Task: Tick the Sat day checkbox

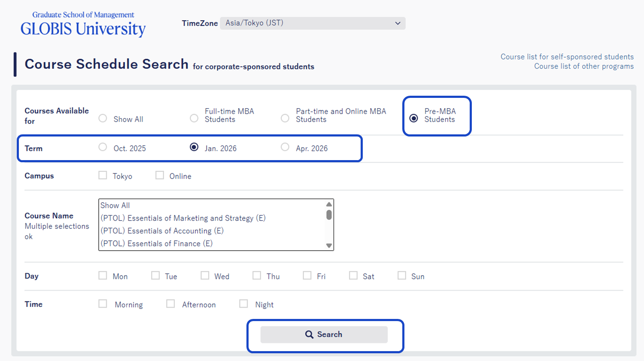Action: click(353, 276)
